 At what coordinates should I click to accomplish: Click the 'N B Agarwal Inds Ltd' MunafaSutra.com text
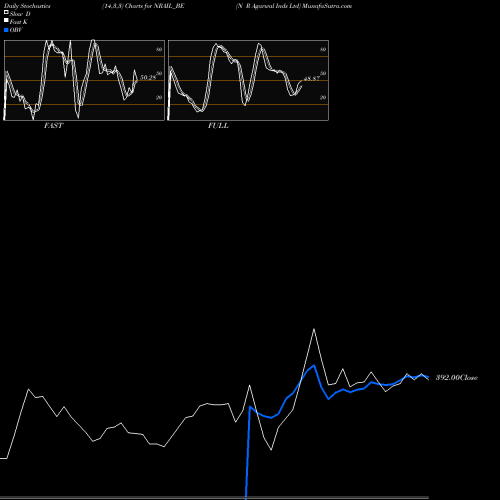[294, 6]
